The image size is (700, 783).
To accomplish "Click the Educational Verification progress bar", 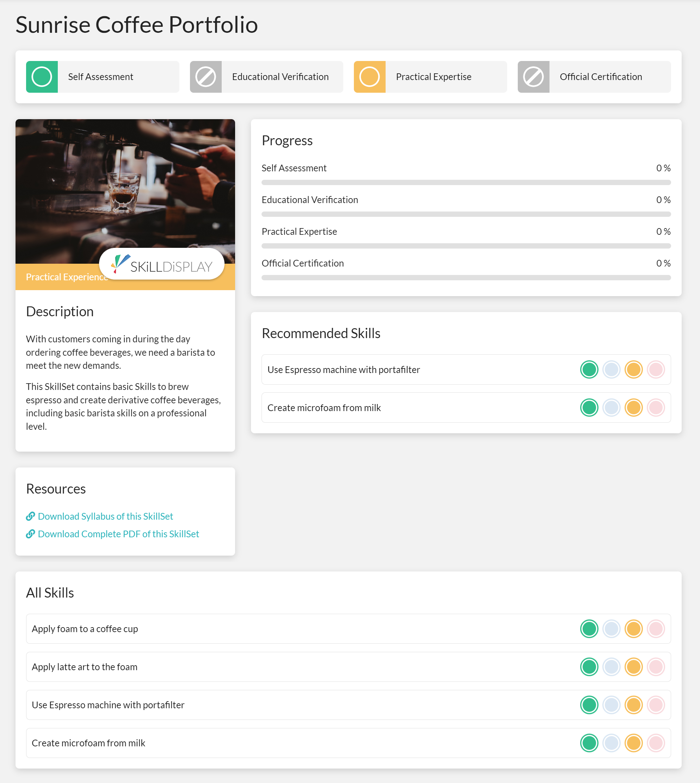I will pos(466,214).
